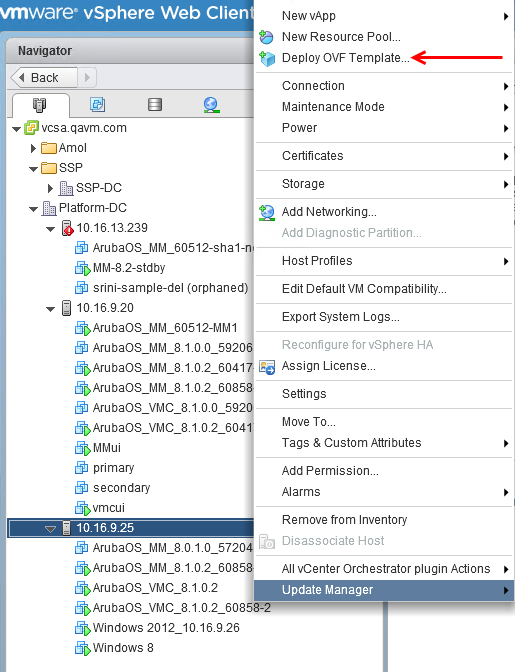The image size is (515, 672).
Task: Switch to the VMs and Templates tab
Action: 97,104
